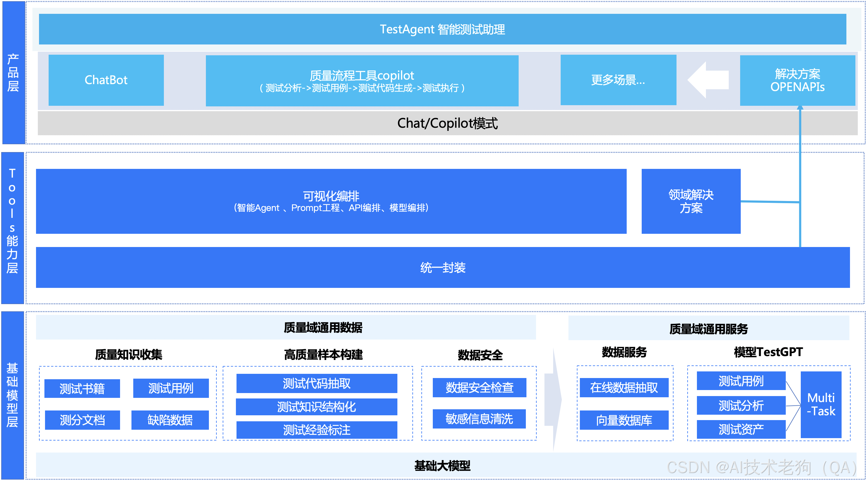This screenshot has width=868, height=482.
Task: Click the 产品层 side label
Action: 14,72
